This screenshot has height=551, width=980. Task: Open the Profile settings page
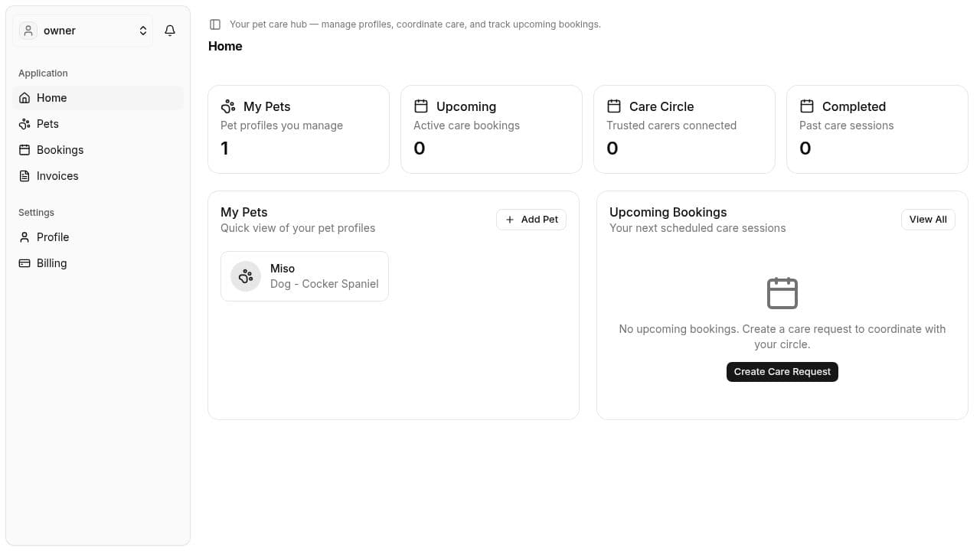[98, 237]
